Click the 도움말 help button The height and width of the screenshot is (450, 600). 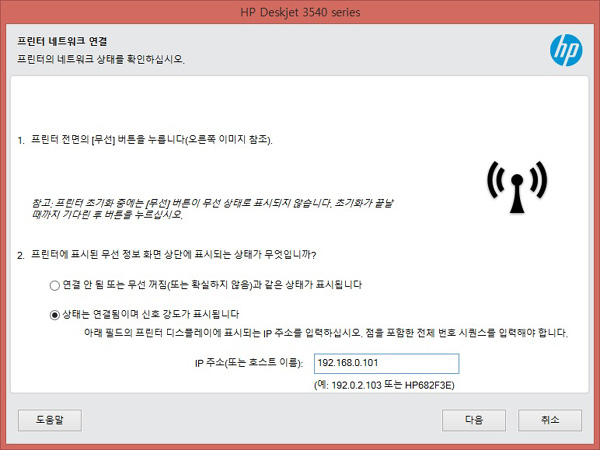pyautogui.click(x=50, y=420)
